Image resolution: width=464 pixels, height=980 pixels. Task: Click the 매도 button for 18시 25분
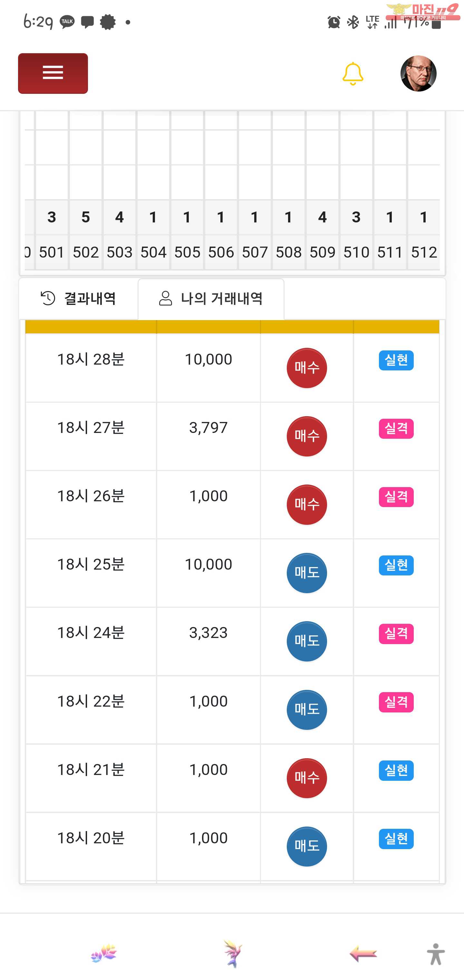[x=306, y=573]
